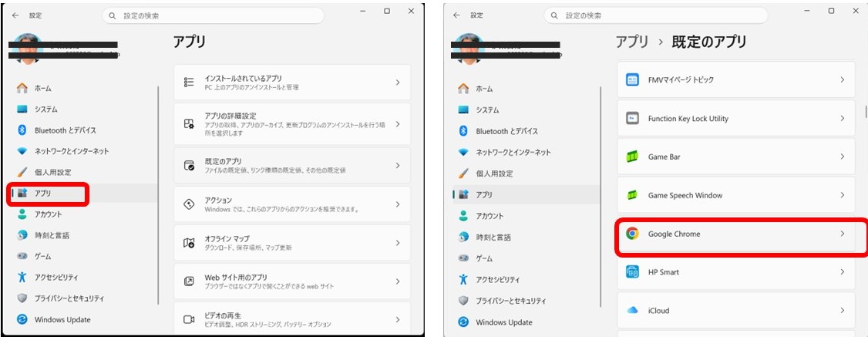Click the Game Bar app icon
This screenshot has height=337, width=868.
click(632, 157)
